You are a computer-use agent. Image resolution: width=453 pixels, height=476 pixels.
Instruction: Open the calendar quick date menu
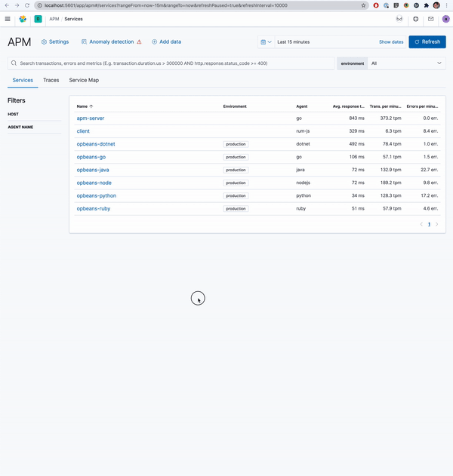click(266, 42)
